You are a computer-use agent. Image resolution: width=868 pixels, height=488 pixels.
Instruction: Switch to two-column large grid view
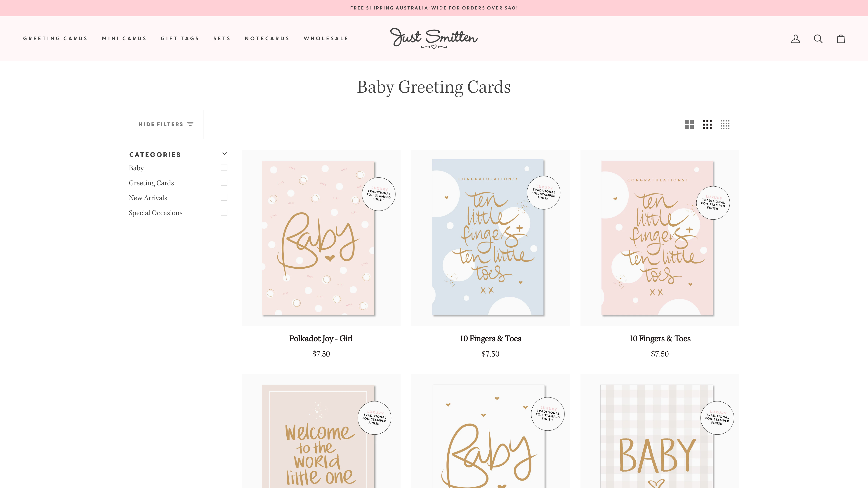pos(689,125)
